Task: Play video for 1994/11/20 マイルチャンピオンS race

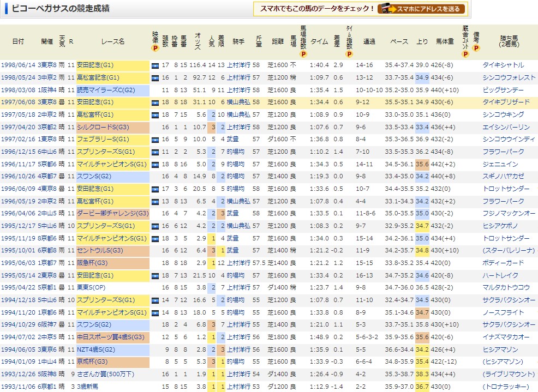Action: 155,313
